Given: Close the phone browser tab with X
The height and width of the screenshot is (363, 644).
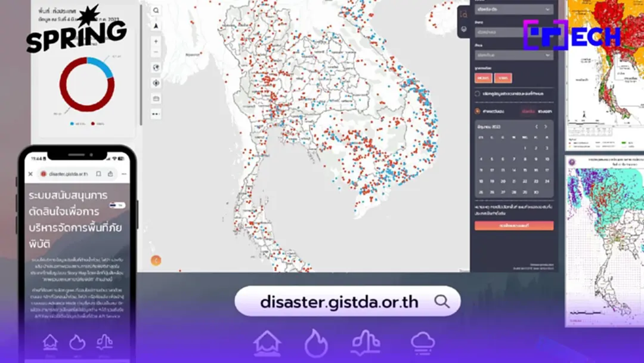Looking at the screenshot, I should 30,174.
